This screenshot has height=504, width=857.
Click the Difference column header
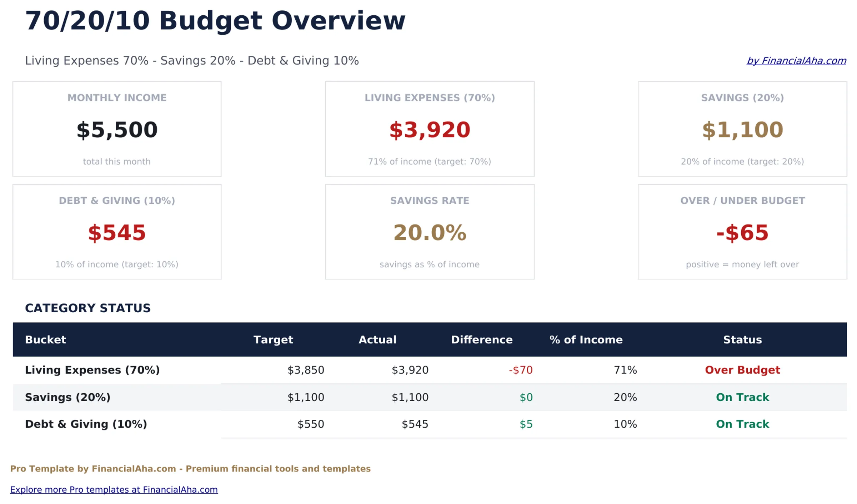tap(482, 339)
